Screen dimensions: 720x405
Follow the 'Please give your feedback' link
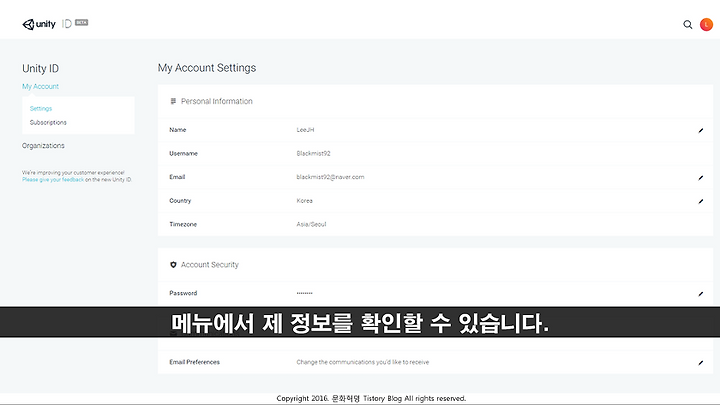[53, 180]
